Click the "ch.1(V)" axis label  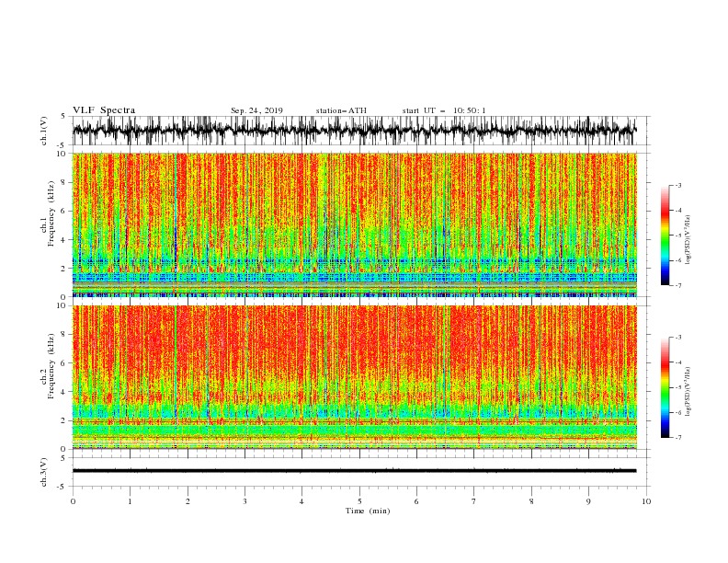pos(44,131)
